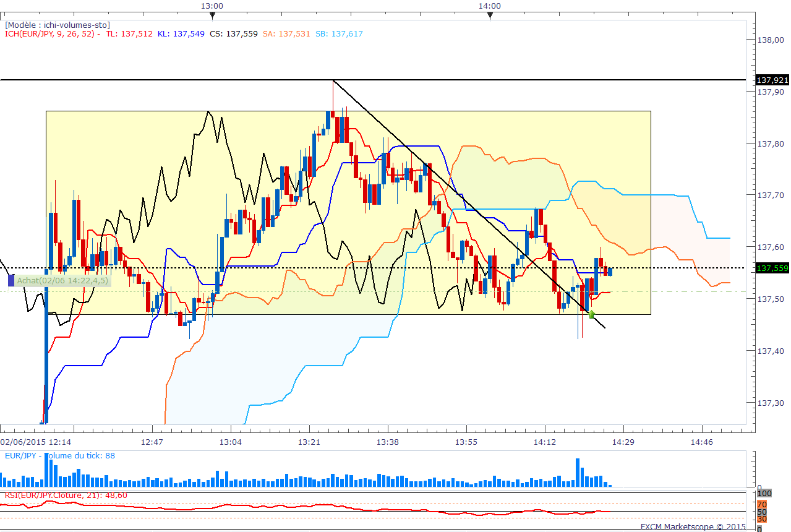Click the black 137,921 price line label
Viewport: 791px width, 532px height.
[x=772, y=80]
